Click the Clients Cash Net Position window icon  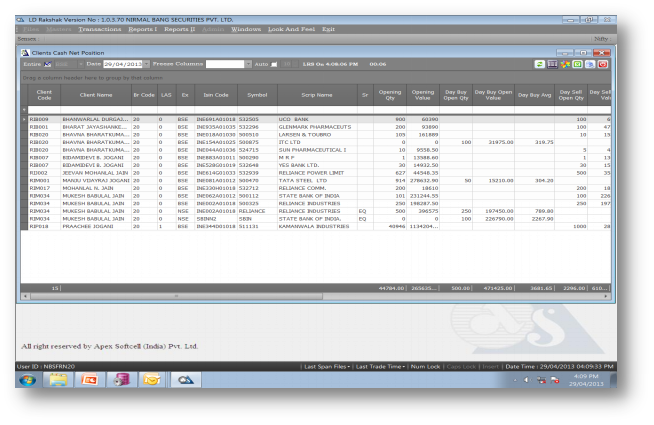[x=26, y=50]
